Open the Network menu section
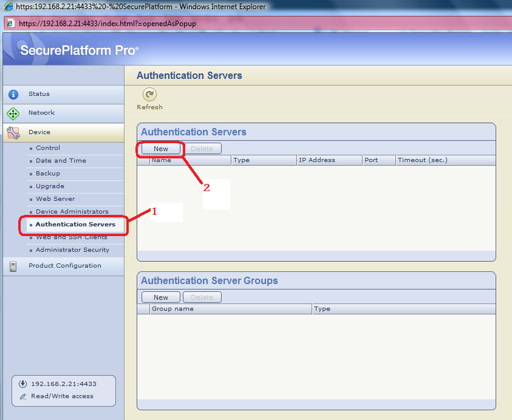Image resolution: width=512 pixels, height=420 pixels. pyautogui.click(x=64, y=113)
